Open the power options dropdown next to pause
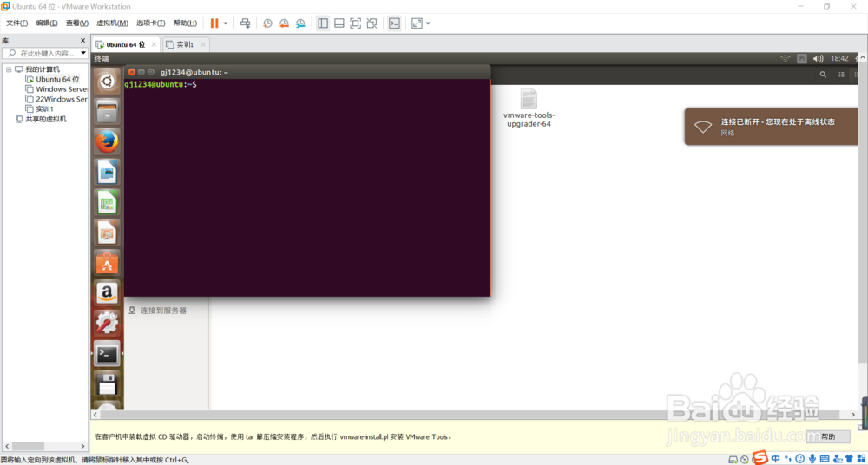This screenshot has height=465, width=868. click(x=226, y=23)
